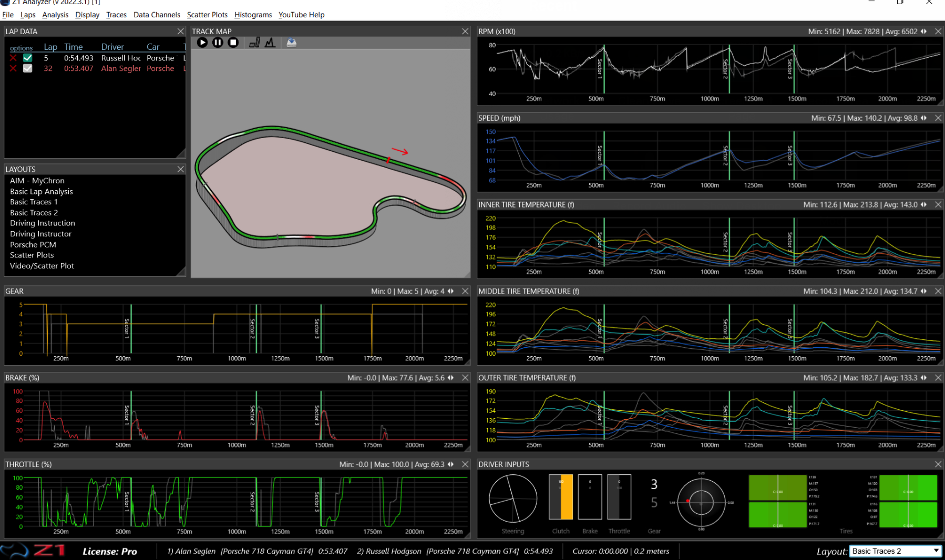945x560 pixels.
Task: Click the pedals icon in Track Map toolbar
Action: (x=254, y=43)
